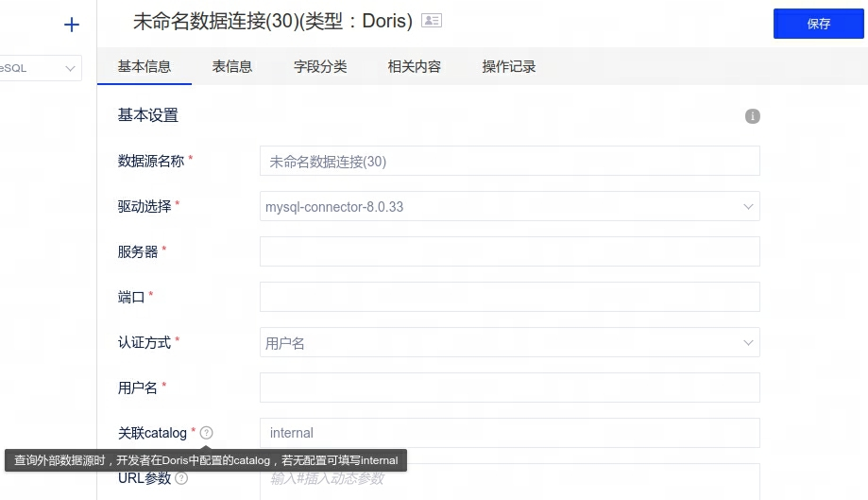Open the 驱动选择 driver dropdown
This screenshot has height=500, width=868.
(509, 206)
